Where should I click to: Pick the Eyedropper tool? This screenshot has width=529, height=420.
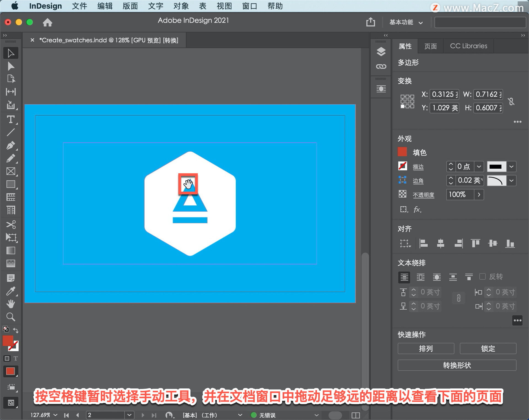point(11,291)
